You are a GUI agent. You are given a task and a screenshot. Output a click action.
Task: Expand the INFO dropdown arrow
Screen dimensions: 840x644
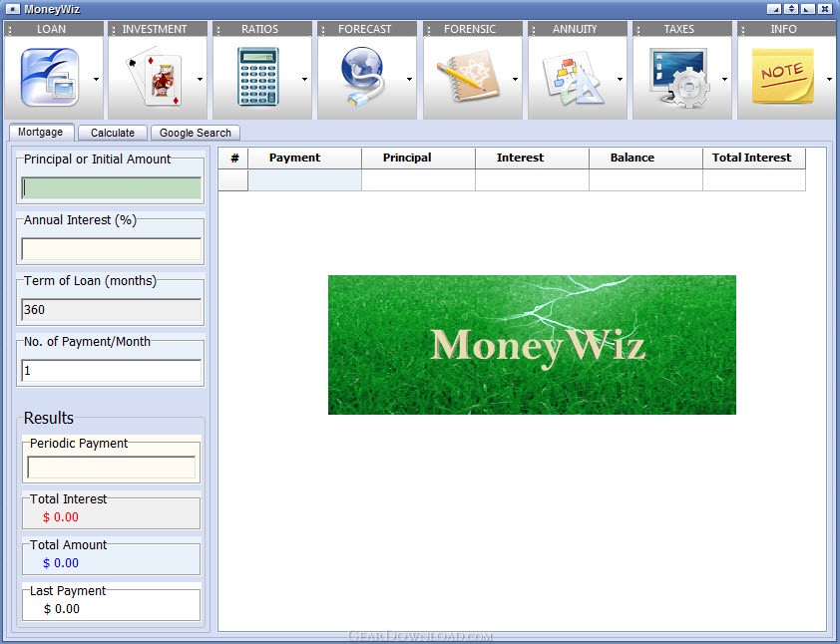coord(829,79)
